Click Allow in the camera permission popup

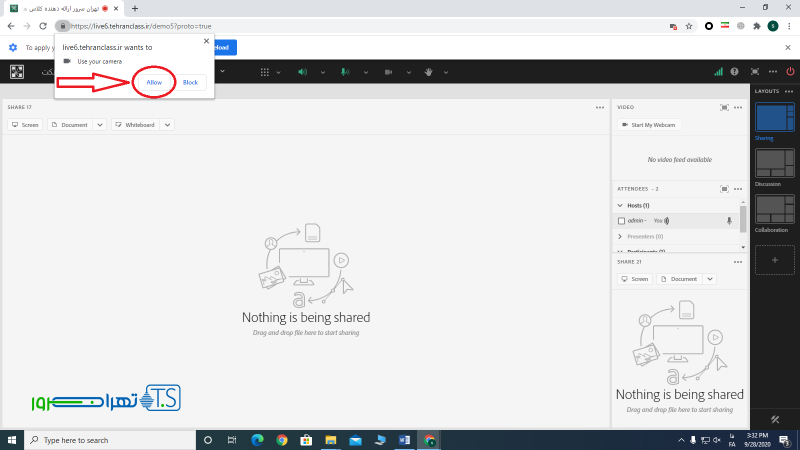[x=154, y=81]
